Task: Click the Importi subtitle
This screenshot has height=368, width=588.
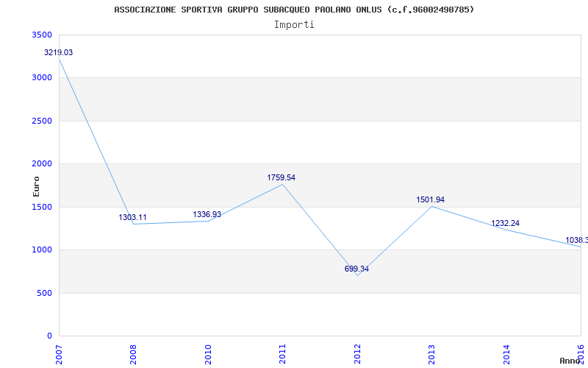Action: [294, 25]
